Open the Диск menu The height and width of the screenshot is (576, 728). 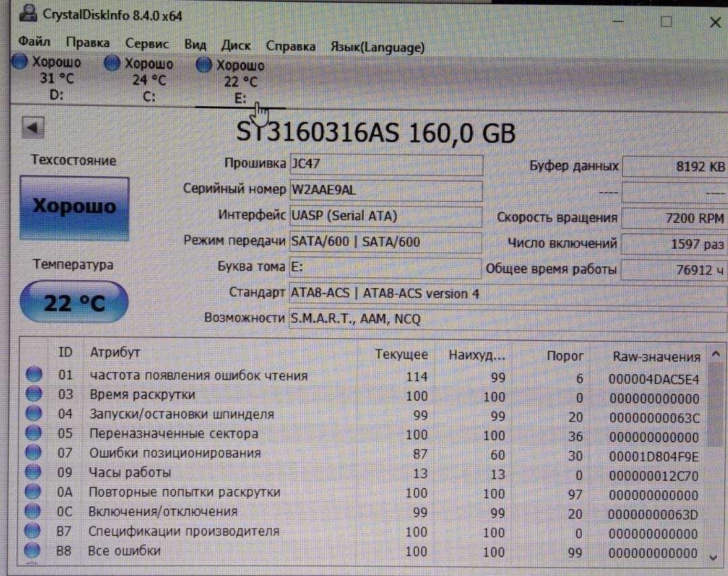point(236,45)
